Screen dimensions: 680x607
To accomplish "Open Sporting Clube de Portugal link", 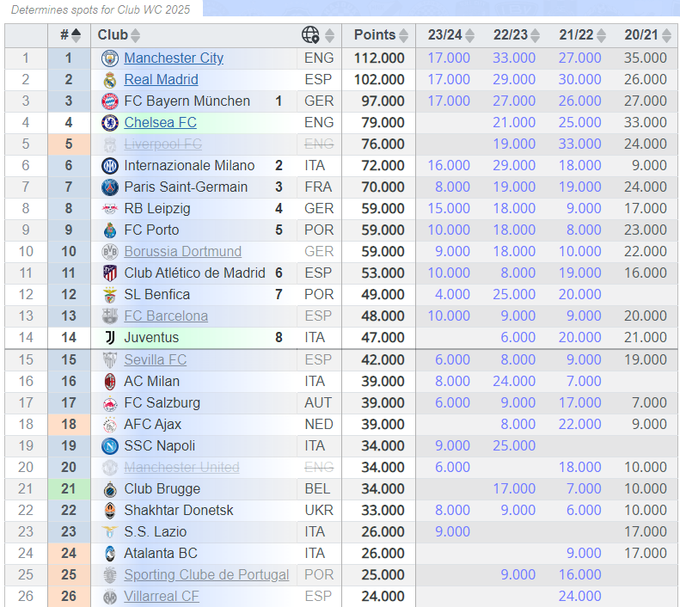I will pyautogui.click(x=206, y=575).
